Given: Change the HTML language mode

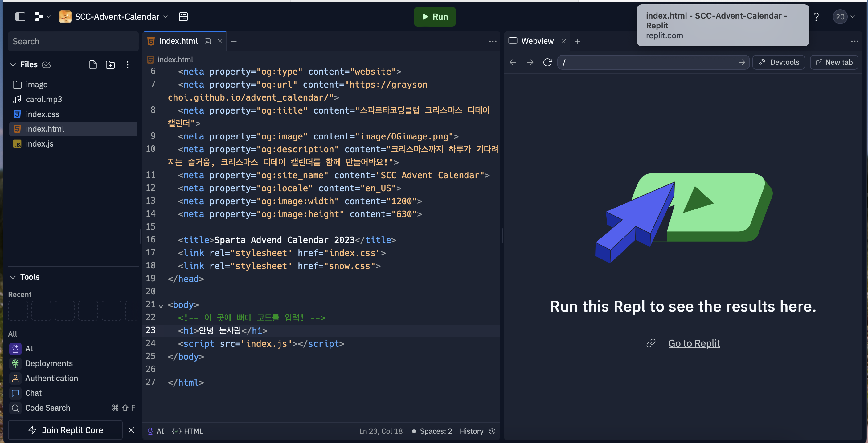Looking at the screenshot, I should 187,431.
